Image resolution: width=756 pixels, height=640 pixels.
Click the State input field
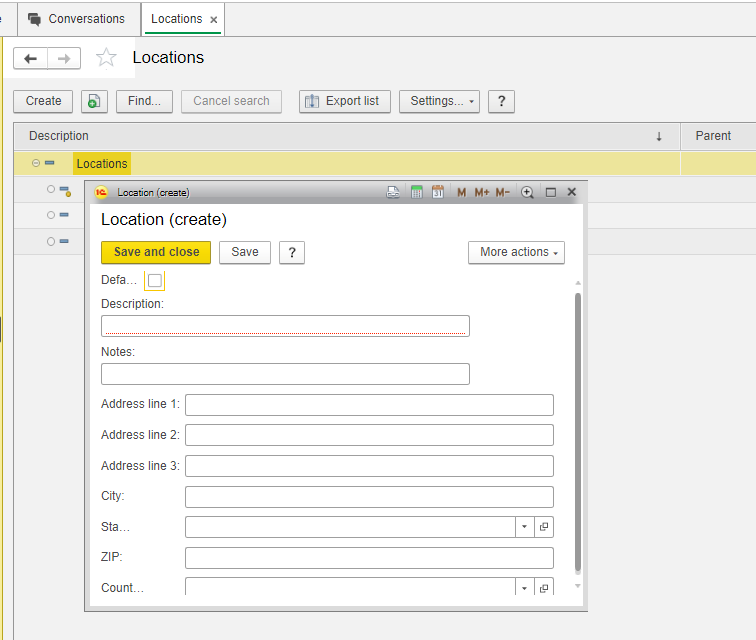click(x=350, y=527)
